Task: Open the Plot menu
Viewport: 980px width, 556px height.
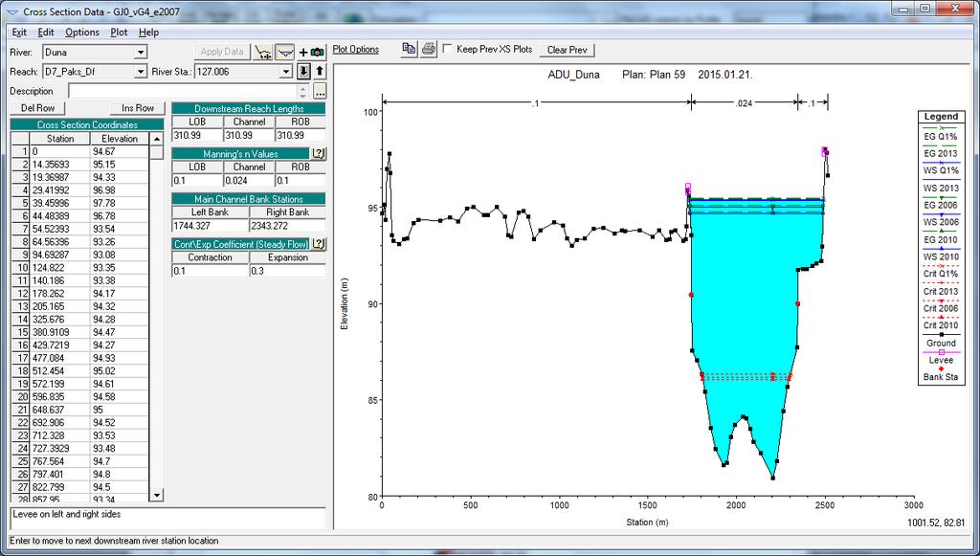Action: coord(119,32)
